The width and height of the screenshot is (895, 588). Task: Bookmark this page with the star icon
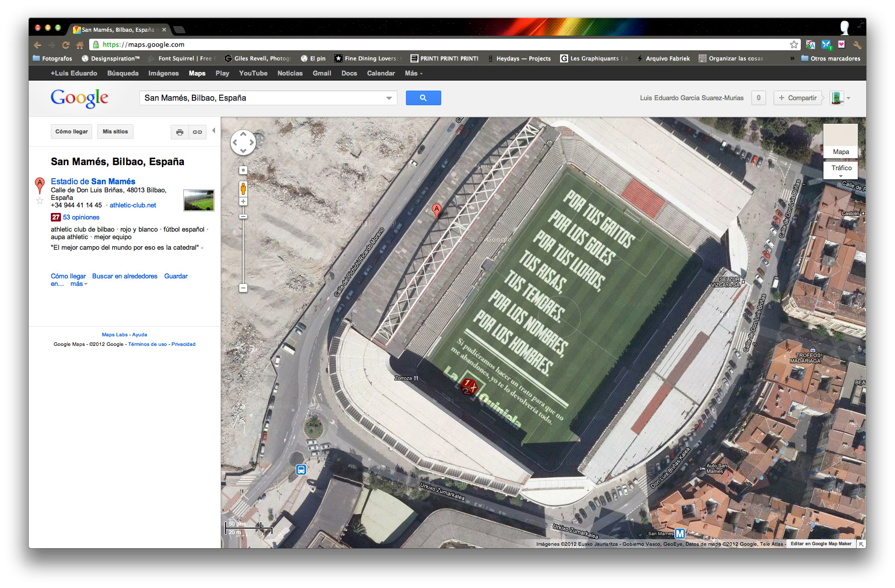click(x=794, y=44)
